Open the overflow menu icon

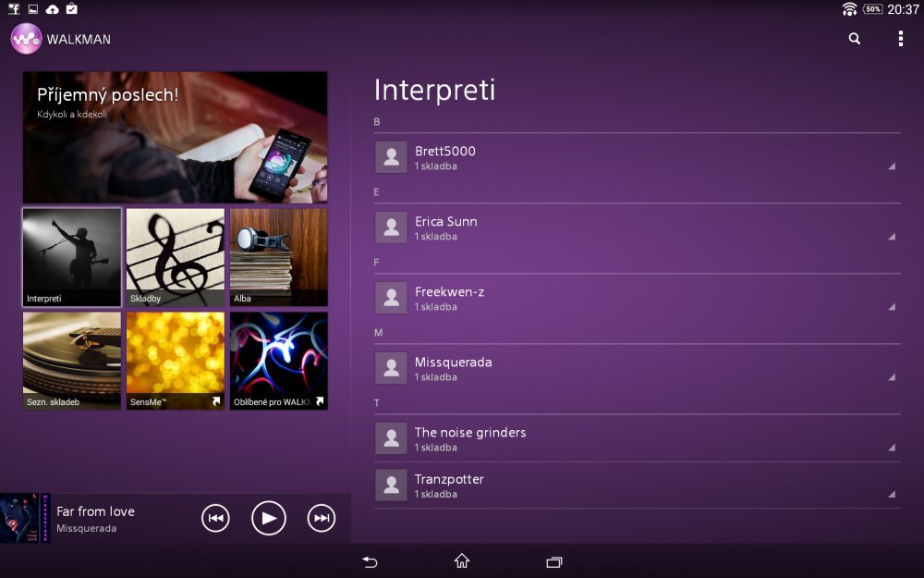[x=900, y=39]
